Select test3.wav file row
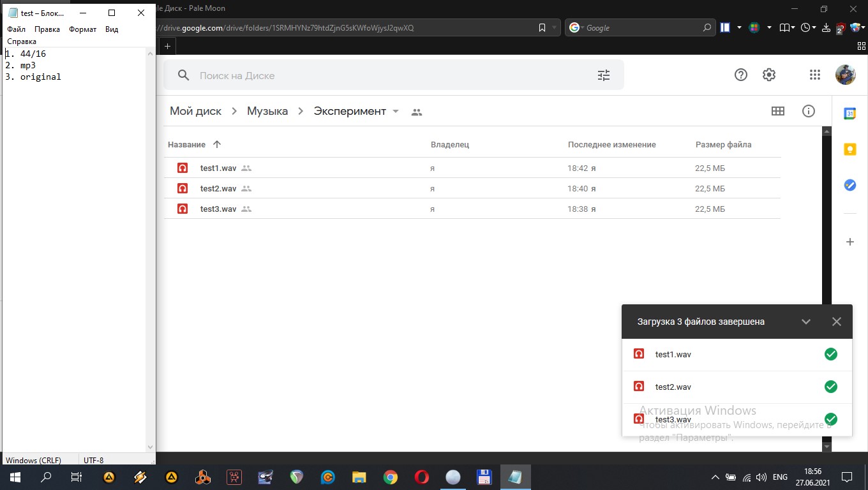 click(x=472, y=209)
